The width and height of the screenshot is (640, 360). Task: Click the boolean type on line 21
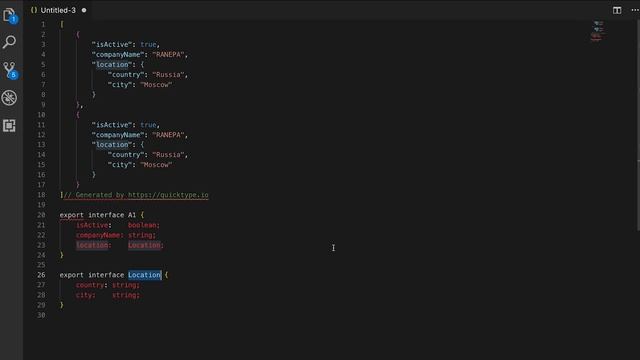point(142,225)
